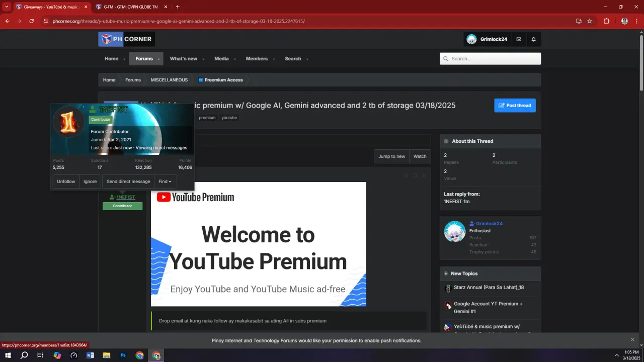This screenshot has height=362, width=644.
Task: Click the Post thread button
Action: coord(515,105)
